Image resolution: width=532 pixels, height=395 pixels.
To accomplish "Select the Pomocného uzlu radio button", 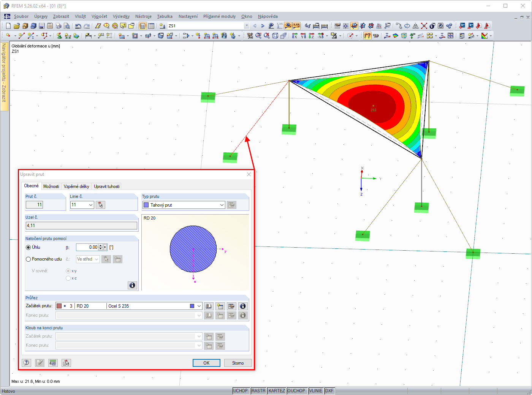I will 28,259.
